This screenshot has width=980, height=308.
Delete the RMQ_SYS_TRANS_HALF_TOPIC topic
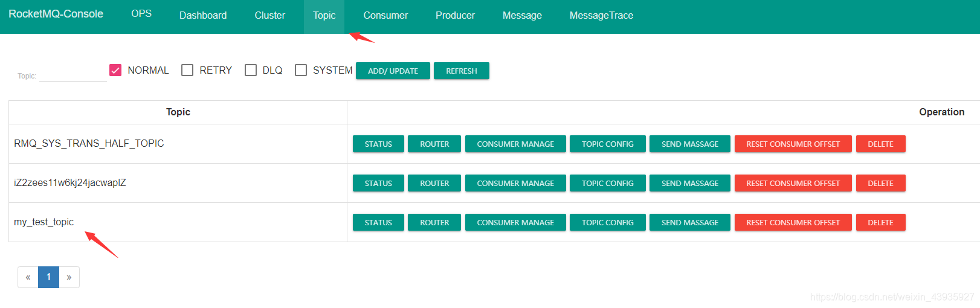(881, 144)
